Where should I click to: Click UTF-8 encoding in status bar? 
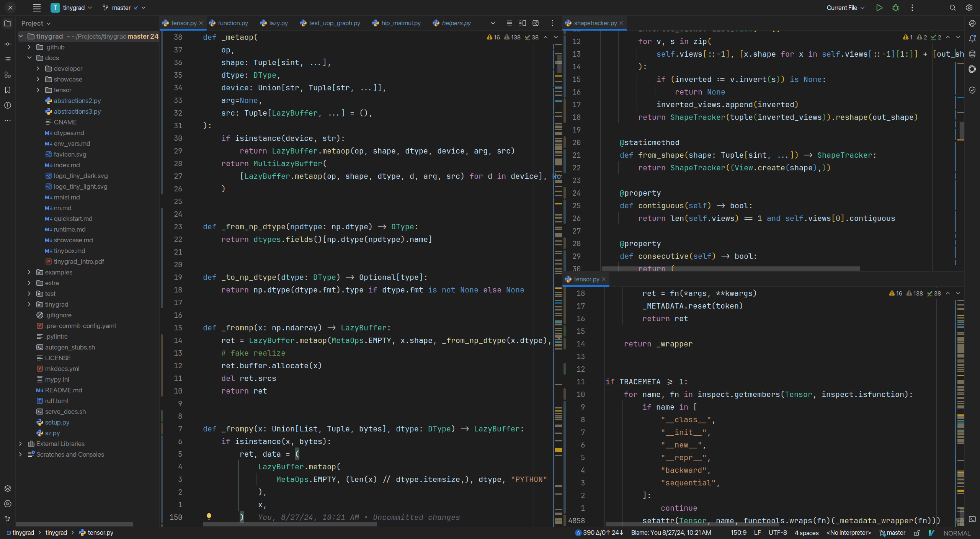[x=778, y=533]
